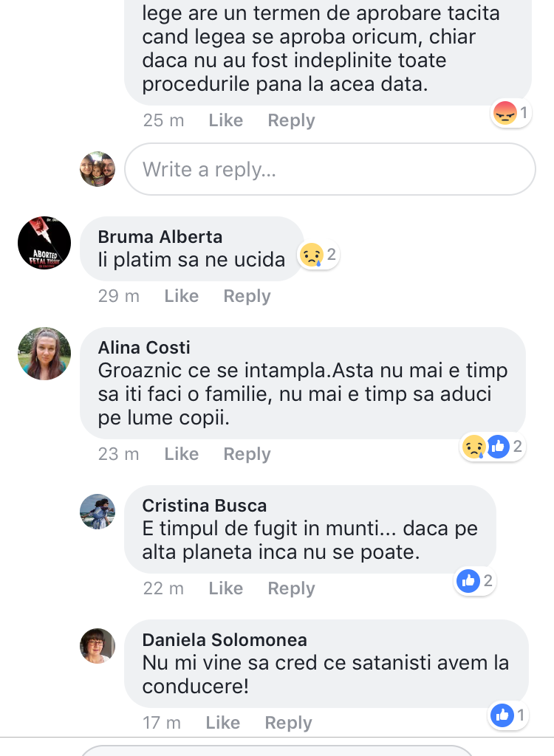Open Cristina Busca's profile picture

tap(98, 512)
